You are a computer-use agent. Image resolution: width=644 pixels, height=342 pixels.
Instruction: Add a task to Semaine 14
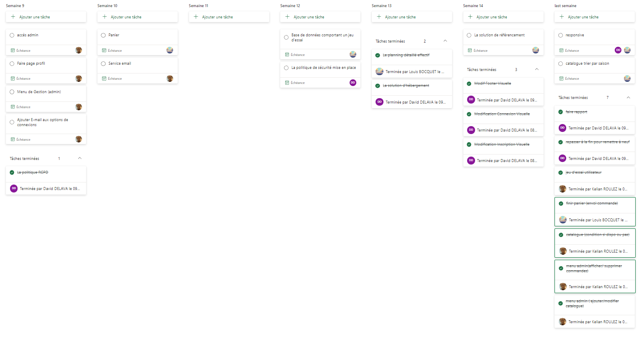pyautogui.click(x=503, y=17)
